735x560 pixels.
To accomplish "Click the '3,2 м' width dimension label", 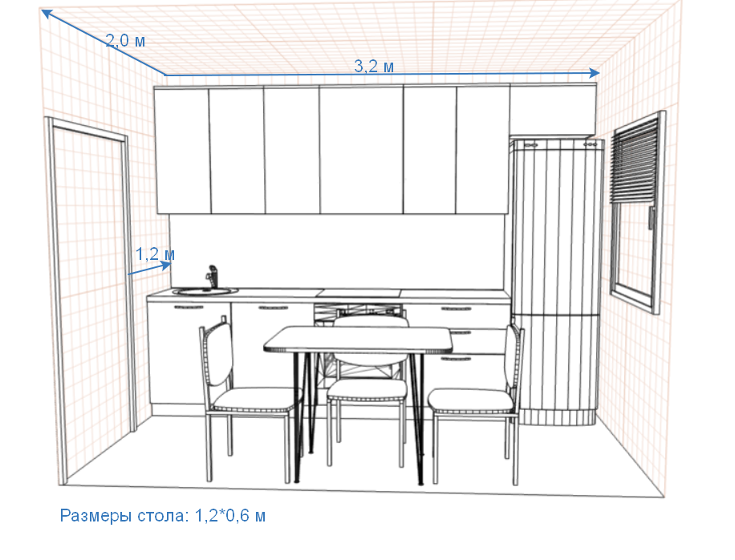I will [374, 66].
